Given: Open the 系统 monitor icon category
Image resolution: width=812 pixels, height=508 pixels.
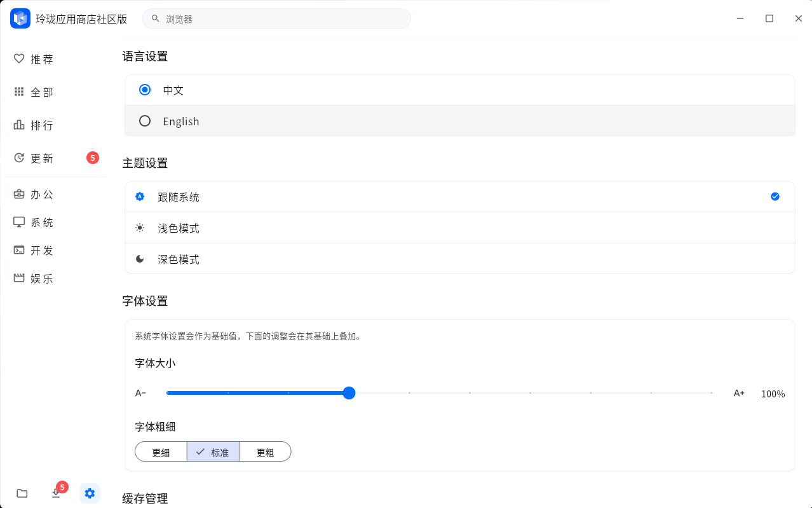Looking at the screenshot, I should click(x=19, y=223).
